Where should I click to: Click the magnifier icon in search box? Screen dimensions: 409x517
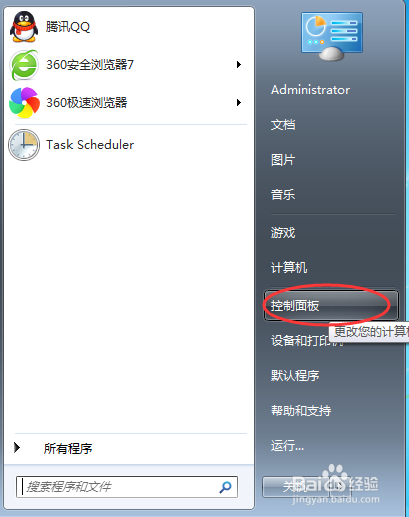pos(226,487)
